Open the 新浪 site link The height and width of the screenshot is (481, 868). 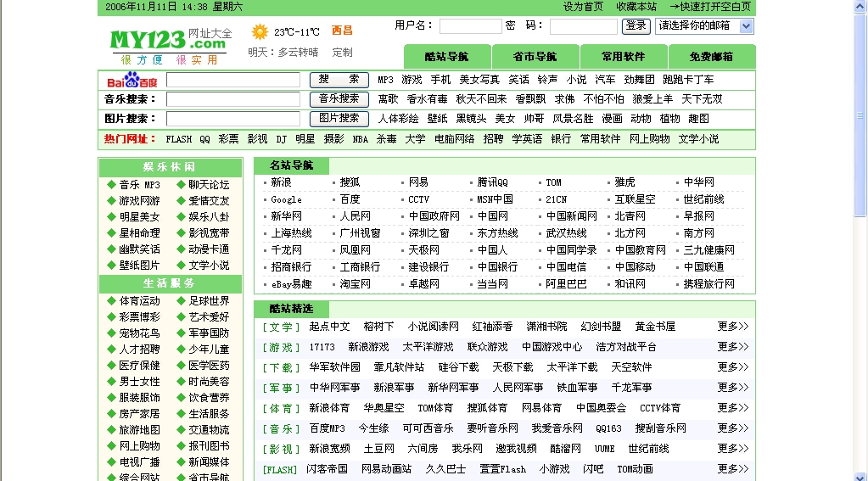point(281,182)
